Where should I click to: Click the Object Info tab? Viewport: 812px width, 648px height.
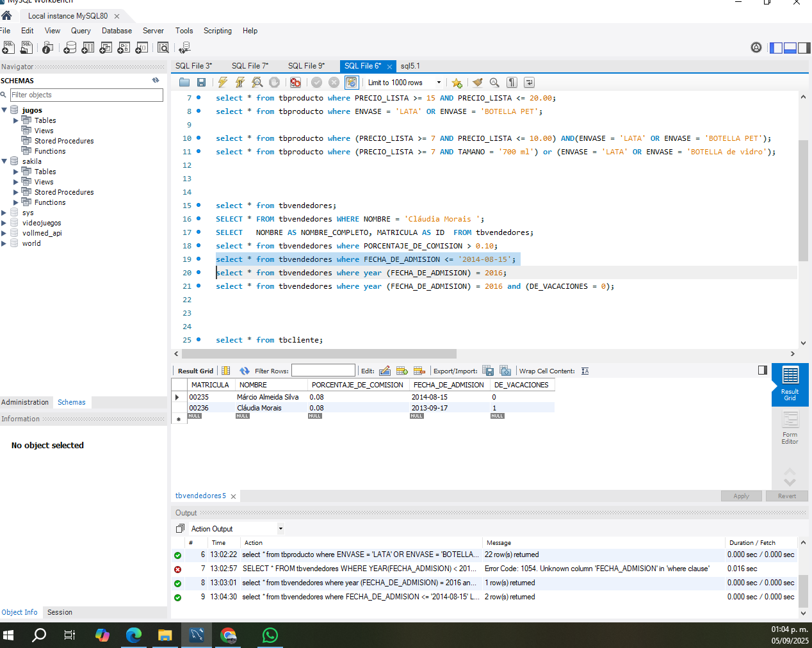19,612
